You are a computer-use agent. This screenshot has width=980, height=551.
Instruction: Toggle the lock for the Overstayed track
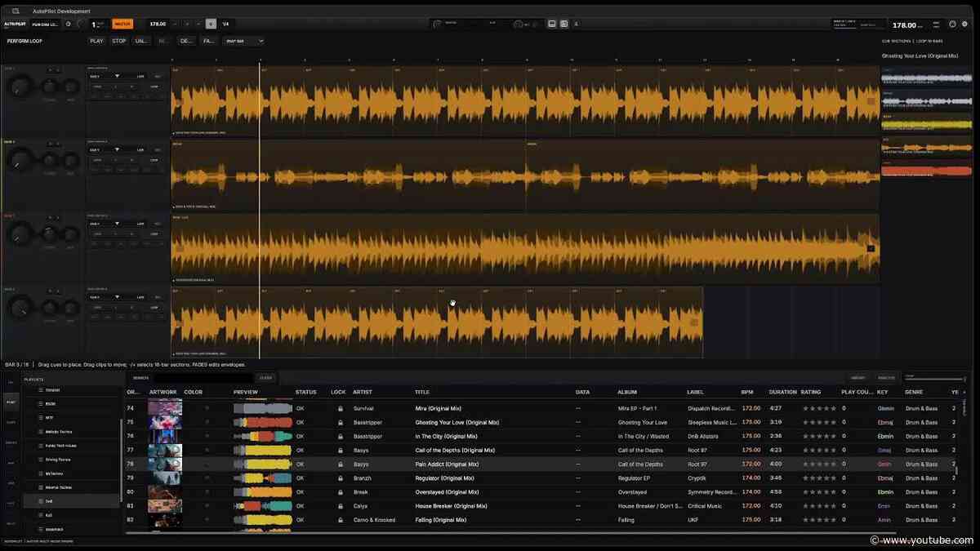(340, 491)
